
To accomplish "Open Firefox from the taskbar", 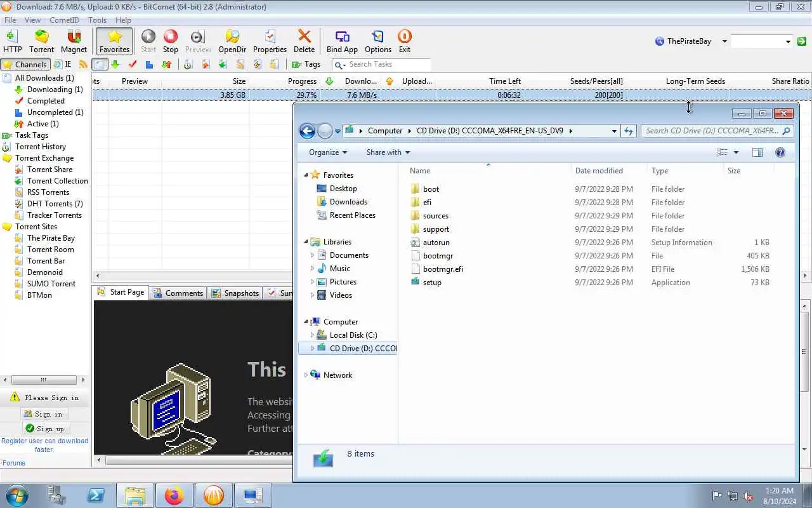I will (x=174, y=495).
